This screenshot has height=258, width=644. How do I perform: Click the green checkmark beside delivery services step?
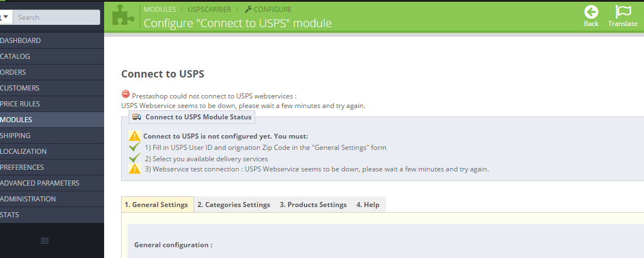(x=134, y=158)
